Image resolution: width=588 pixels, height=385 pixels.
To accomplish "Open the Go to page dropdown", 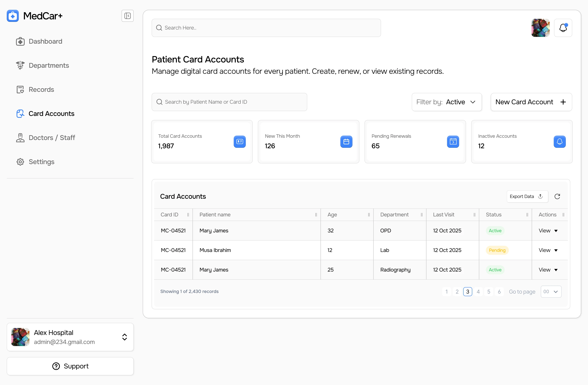I will [x=551, y=292].
